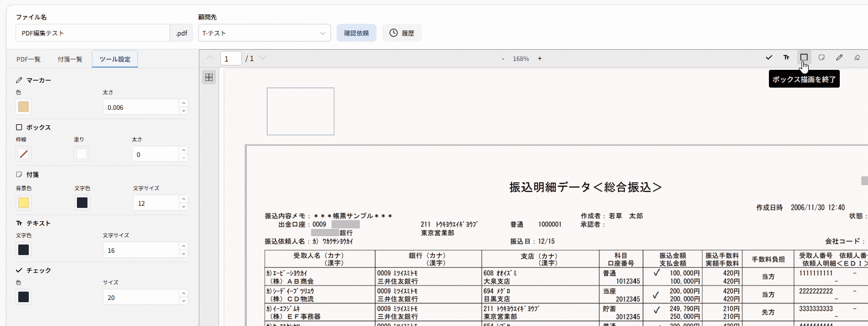Pick box 塗り fill color

click(x=82, y=154)
